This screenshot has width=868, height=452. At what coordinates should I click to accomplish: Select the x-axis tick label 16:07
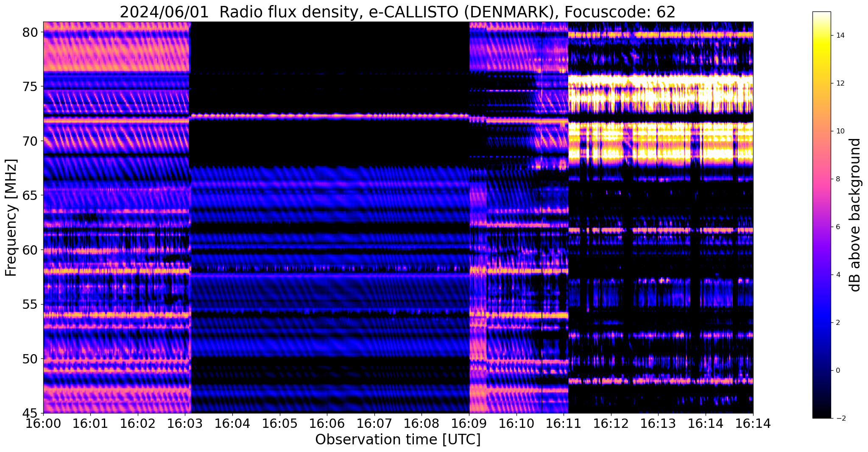[x=374, y=423]
